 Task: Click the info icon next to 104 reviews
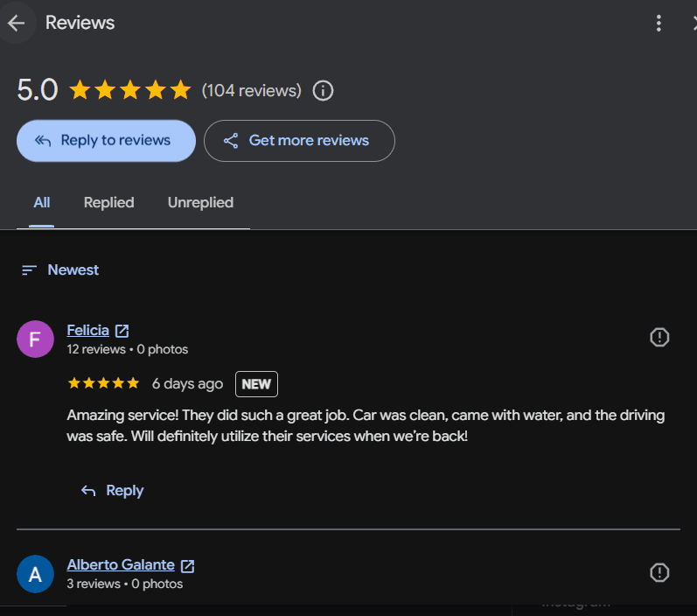pyautogui.click(x=323, y=91)
